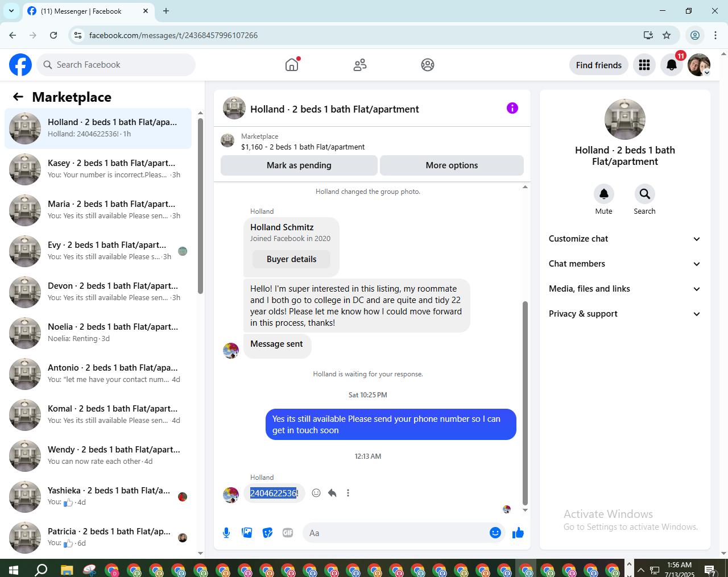This screenshot has width=728, height=577.
Task: Send a thumbs-up like
Action: coord(518,533)
